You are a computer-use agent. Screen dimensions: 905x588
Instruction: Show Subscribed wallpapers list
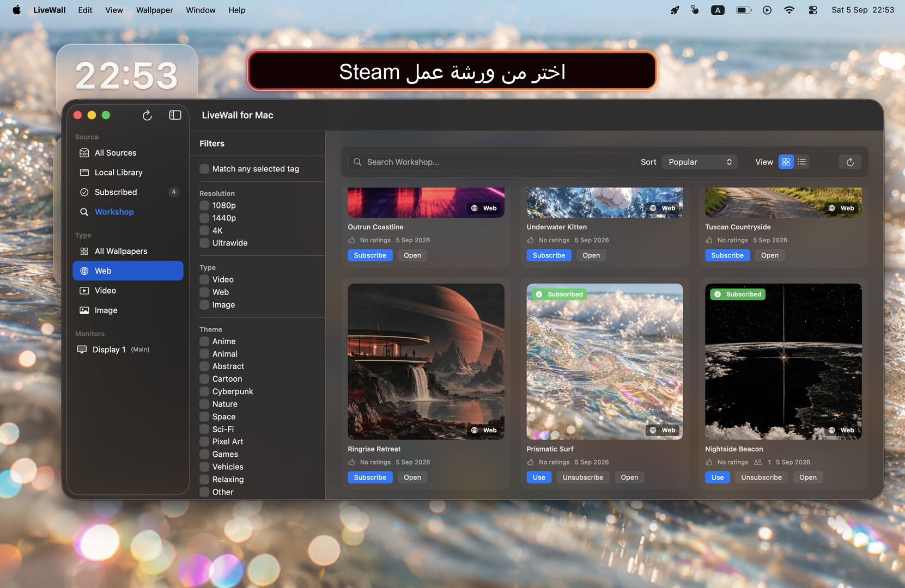click(128, 192)
